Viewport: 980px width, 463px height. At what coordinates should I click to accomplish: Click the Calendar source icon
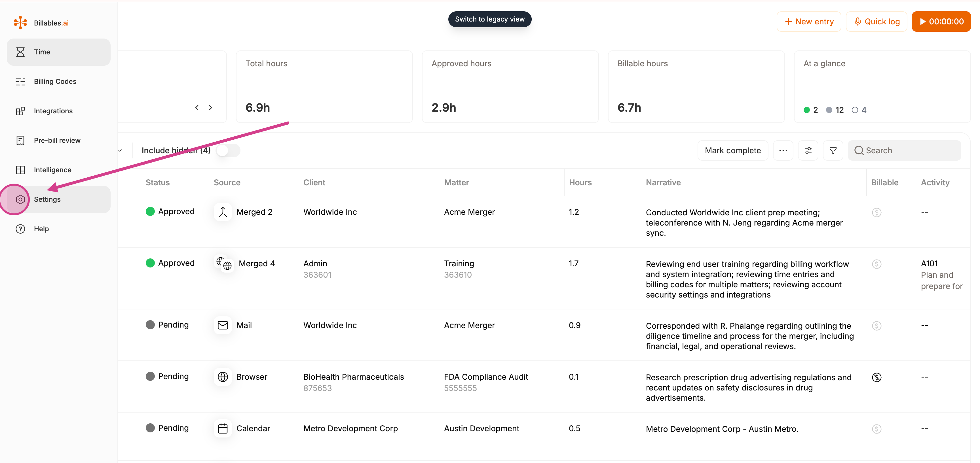[x=223, y=428]
